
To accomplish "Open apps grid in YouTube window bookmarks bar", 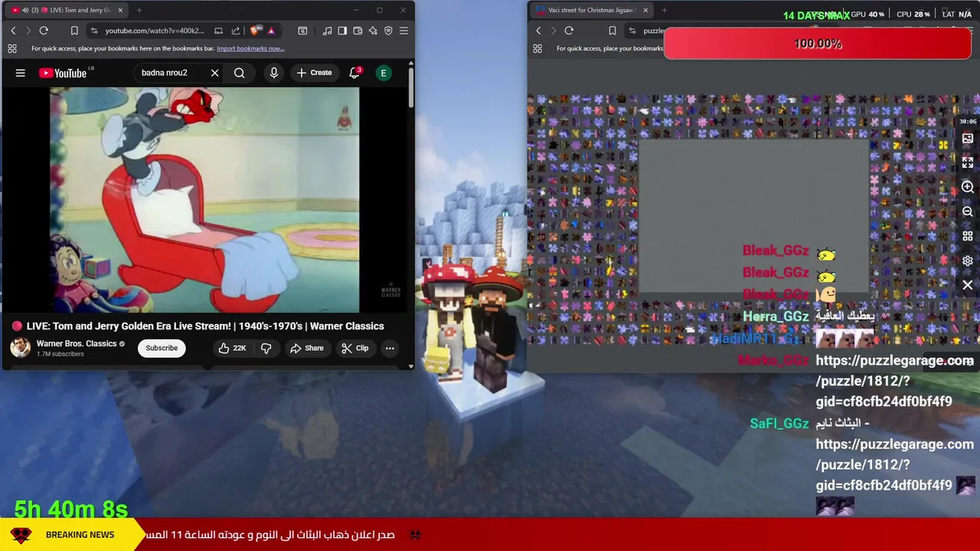I will pos(12,48).
